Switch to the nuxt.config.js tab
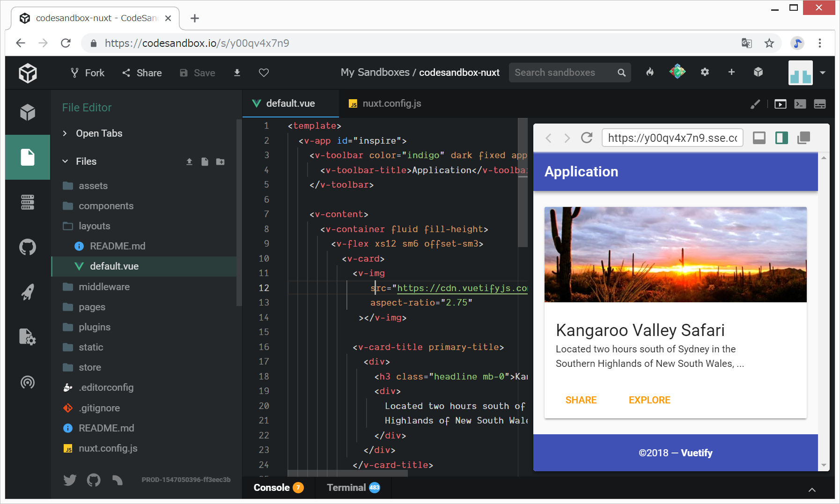This screenshot has width=840, height=504. pos(391,103)
